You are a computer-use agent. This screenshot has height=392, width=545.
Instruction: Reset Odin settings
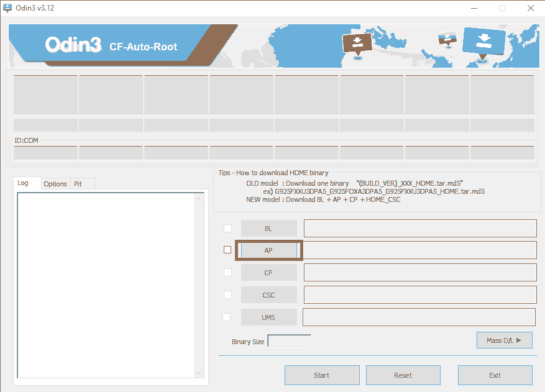[403, 375]
